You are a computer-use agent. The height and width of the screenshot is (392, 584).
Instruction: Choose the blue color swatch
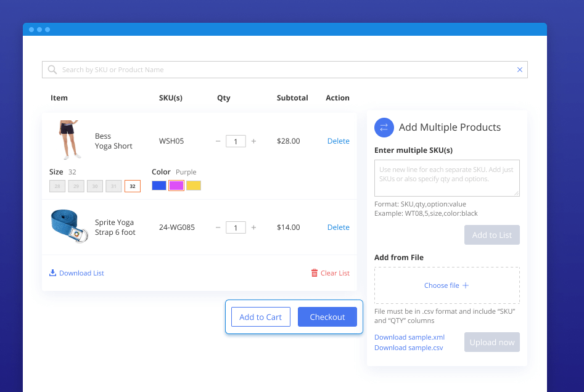[x=159, y=186]
